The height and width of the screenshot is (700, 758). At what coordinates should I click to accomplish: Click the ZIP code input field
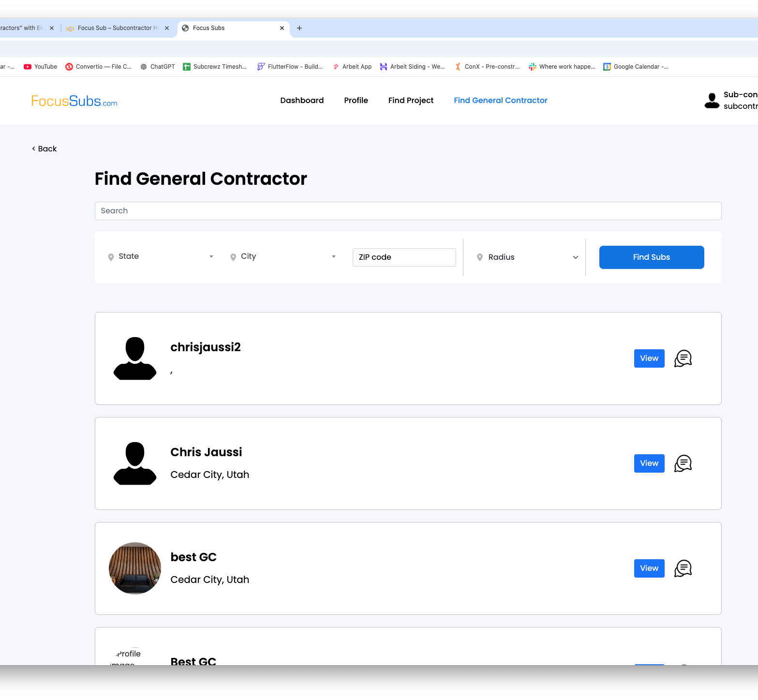[404, 257]
